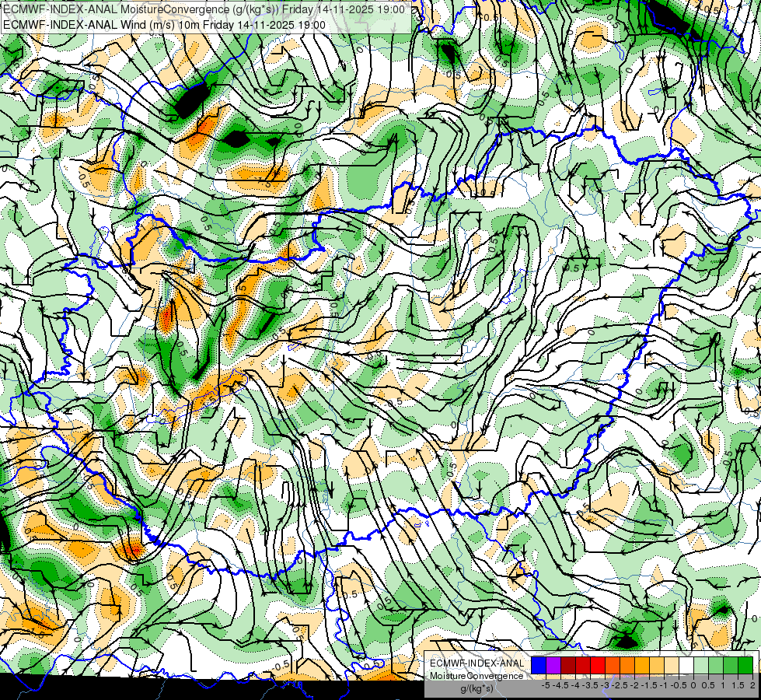Image resolution: width=761 pixels, height=700 pixels.
Task: Click the legend tick value -1.5
Action: tap(649, 685)
